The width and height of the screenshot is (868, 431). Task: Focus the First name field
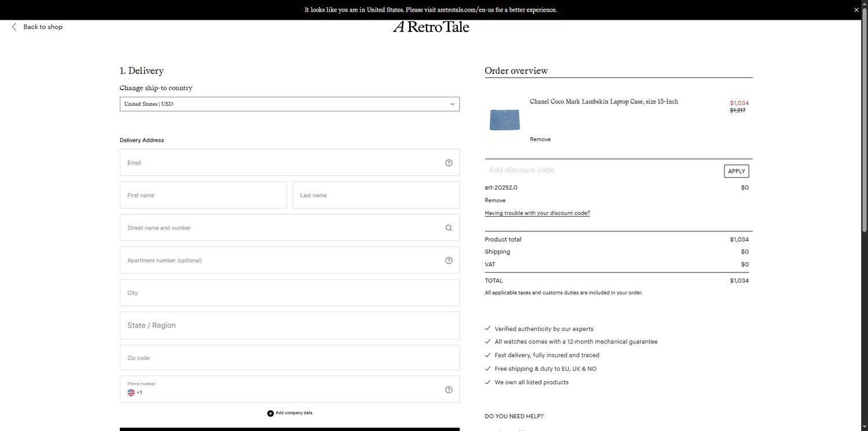[203, 195]
